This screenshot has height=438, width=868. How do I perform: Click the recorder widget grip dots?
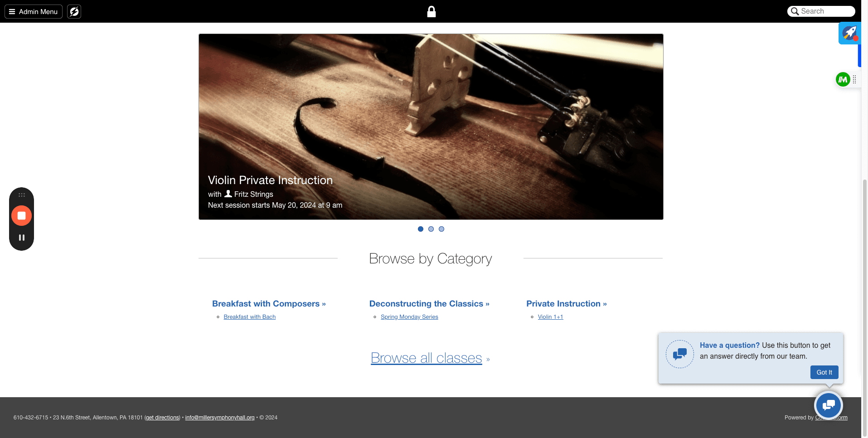21,195
